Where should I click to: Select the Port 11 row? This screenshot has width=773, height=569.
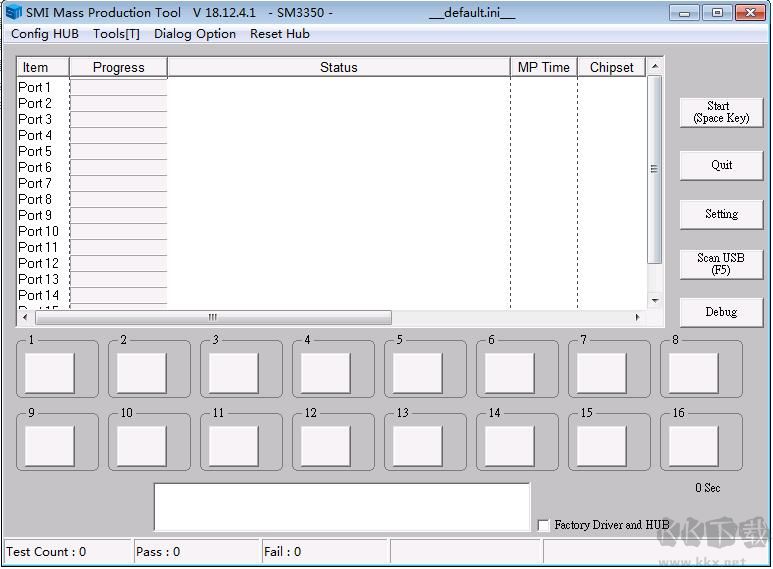coord(331,248)
